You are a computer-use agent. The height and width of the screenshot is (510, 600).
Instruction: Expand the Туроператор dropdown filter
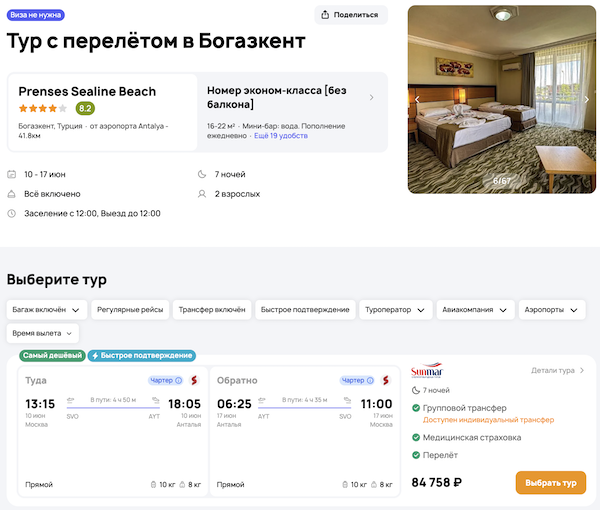pyautogui.click(x=394, y=310)
